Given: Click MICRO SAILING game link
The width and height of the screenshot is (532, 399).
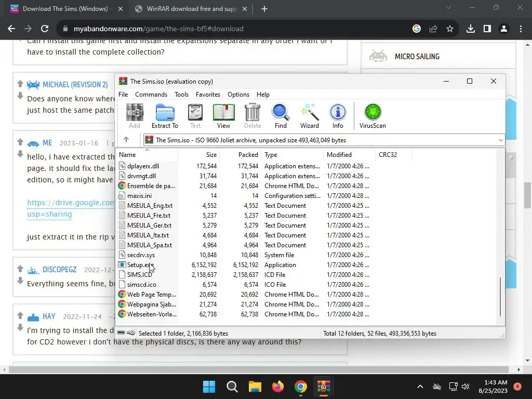Looking at the screenshot, I should [x=417, y=57].
